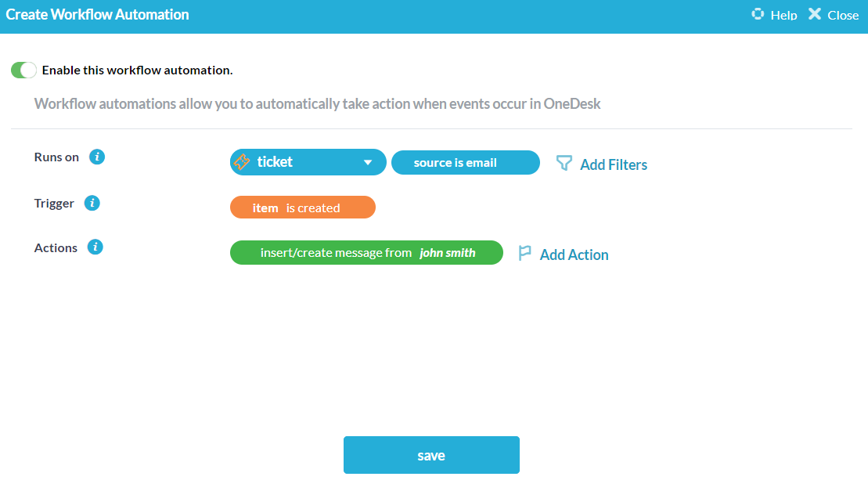This screenshot has width=868, height=491.
Task: Click the flag icon beside Add Action
Action: pyautogui.click(x=524, y=253)
